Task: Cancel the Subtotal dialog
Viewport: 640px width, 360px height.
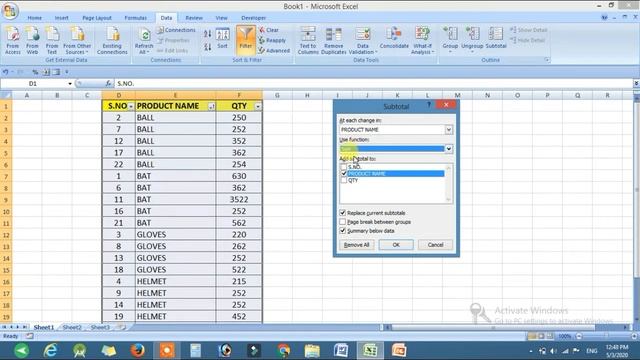Action: 436,245
